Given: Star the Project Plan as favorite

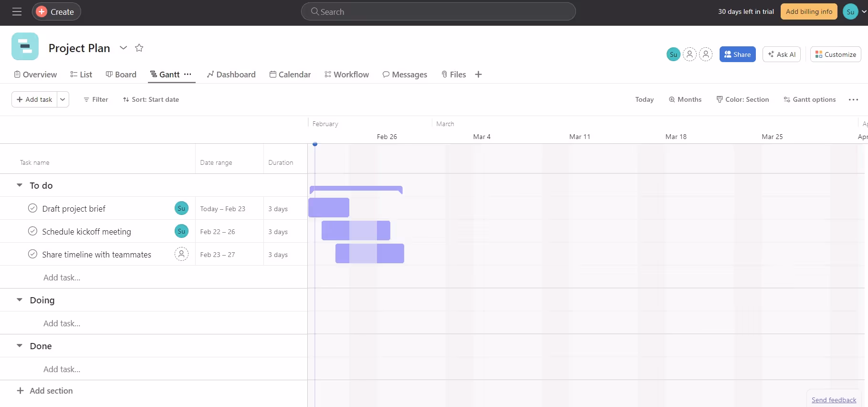Looking at the screenshot, I should 139,48.
